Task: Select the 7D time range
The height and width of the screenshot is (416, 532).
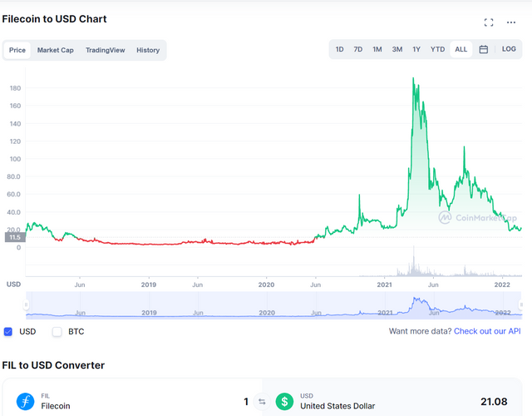Action: tap(358, 49)
